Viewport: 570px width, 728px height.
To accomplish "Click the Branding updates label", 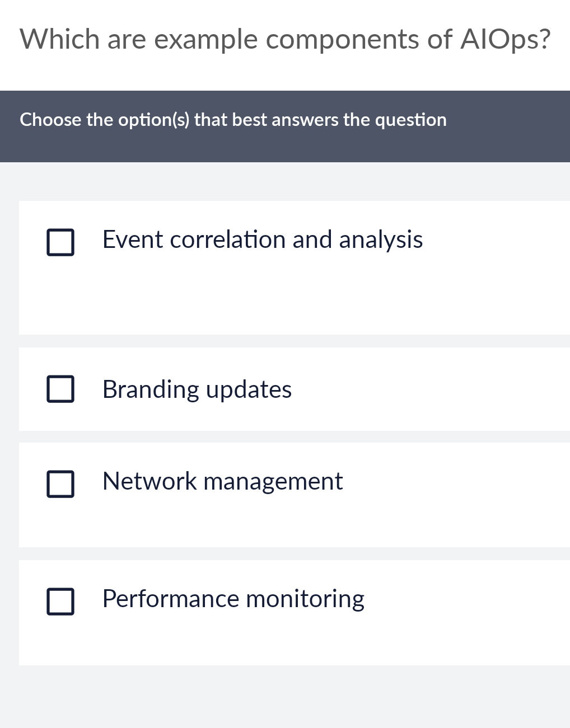I will pyautogui.click(x=197, y=390).
